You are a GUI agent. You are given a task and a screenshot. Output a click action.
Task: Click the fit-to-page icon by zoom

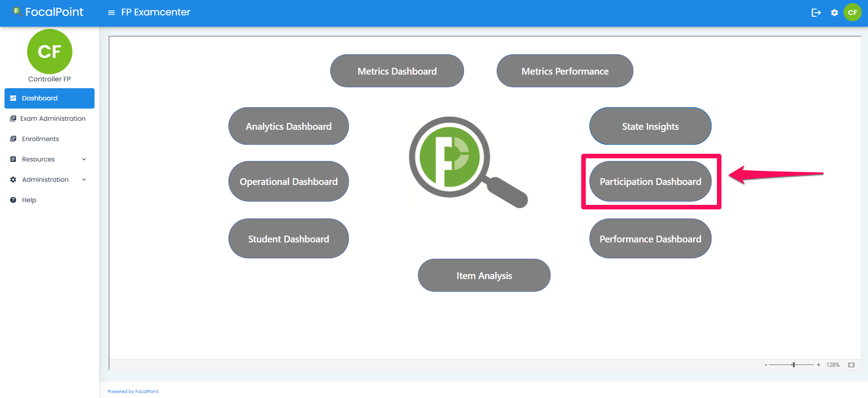pos(851,365)
